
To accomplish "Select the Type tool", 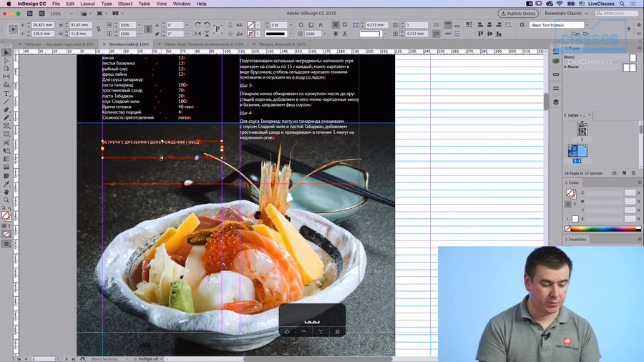I will point(6,94).
